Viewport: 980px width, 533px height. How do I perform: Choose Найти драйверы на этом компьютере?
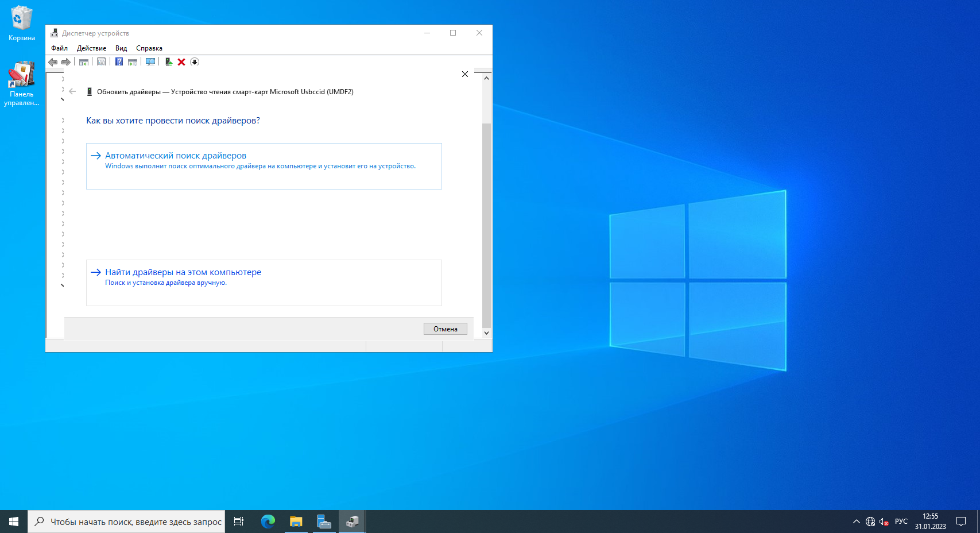[x=264, y=283]
